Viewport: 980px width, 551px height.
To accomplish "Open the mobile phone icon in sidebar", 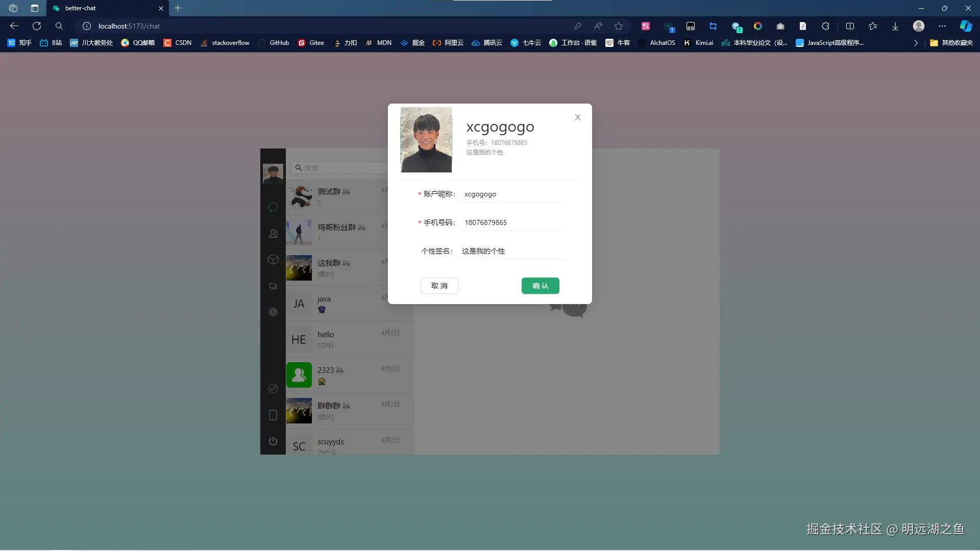I will 273,415.
